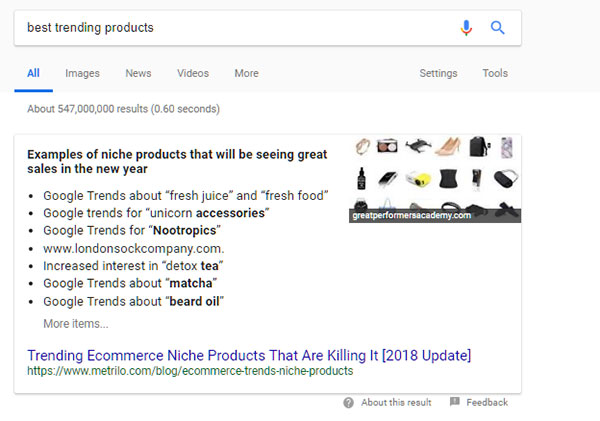
Task: Click the voice search microphone icon
Action: [466, 28]
